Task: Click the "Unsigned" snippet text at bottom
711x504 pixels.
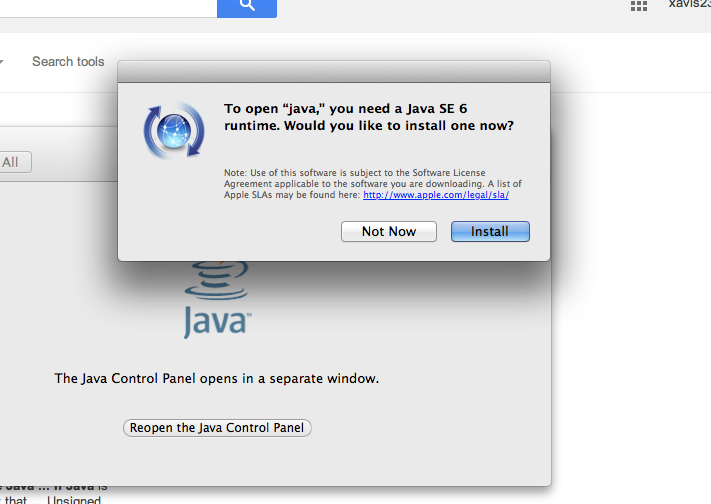Action: tap(74, 499)
